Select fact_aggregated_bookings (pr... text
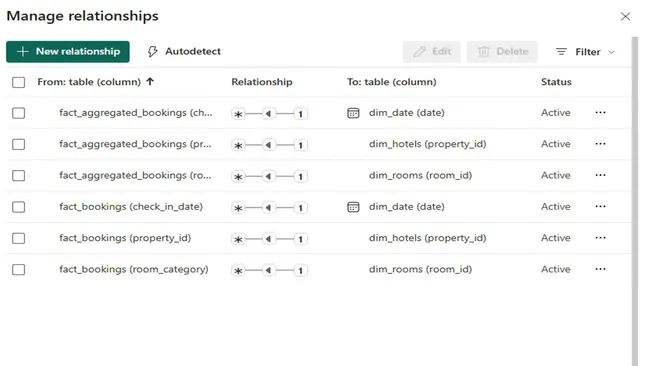Viewport: 650px width, 366px height. pyautogui.click(x=135, y=144)
